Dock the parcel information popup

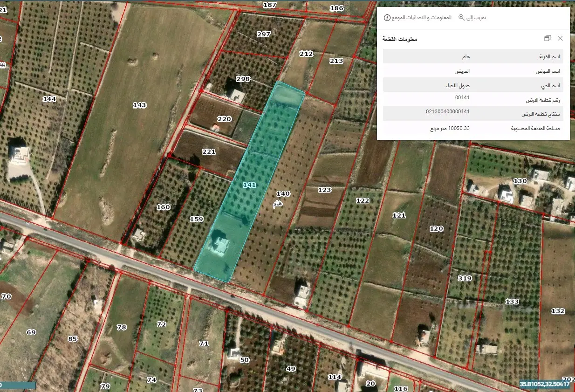pyautogui.click(x=548, y=38)
